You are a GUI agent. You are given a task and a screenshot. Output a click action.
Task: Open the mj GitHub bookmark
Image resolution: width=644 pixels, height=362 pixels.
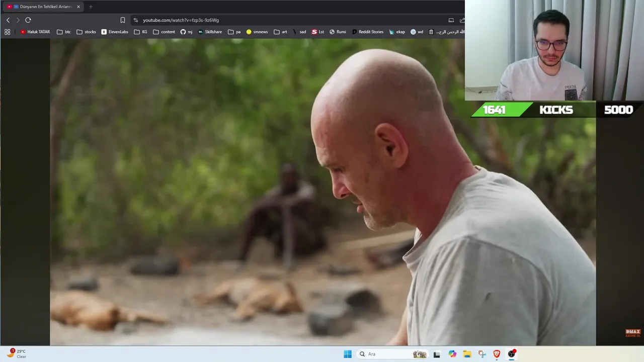click(x=186, y=32)
